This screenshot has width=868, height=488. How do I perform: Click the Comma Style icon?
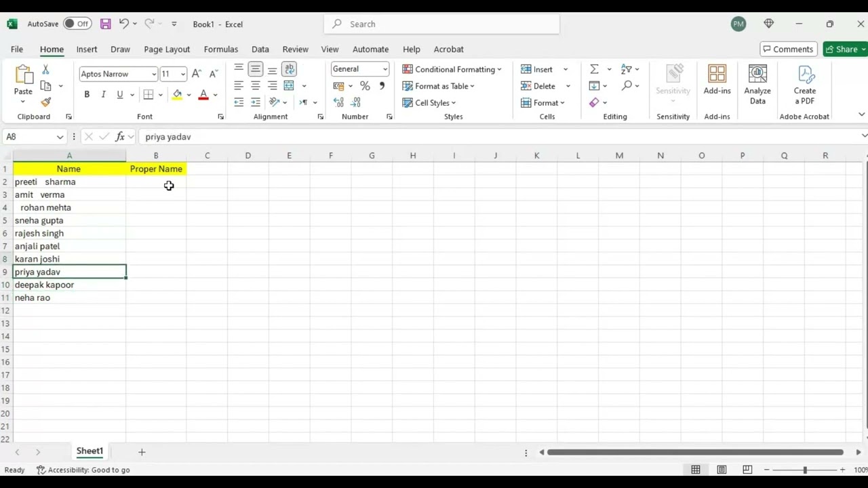coord(382,86)
